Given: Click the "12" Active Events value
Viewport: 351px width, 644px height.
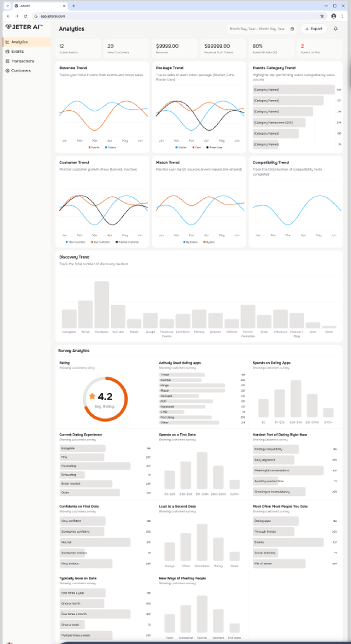Looking at the screenshot, I should 61,46.
